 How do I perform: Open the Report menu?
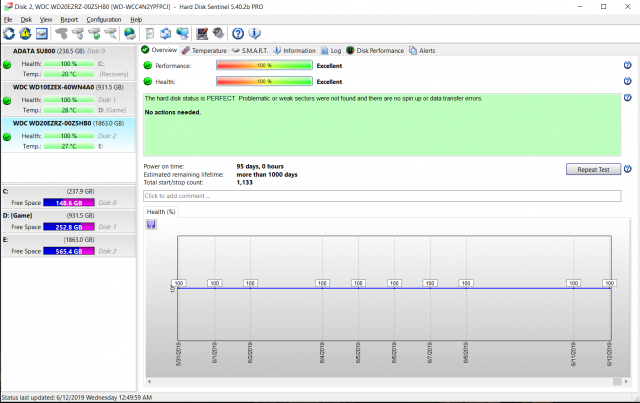(x=69, y=19)
